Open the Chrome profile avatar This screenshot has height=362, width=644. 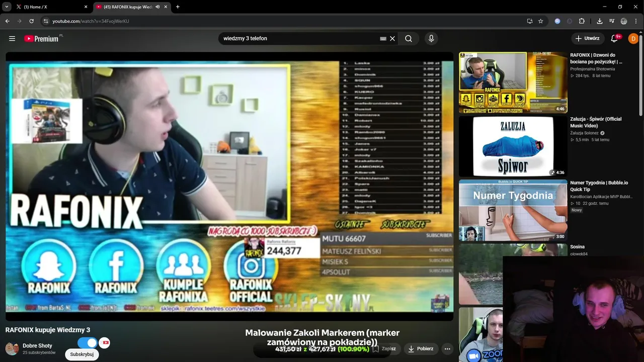[x=624, y=21]
